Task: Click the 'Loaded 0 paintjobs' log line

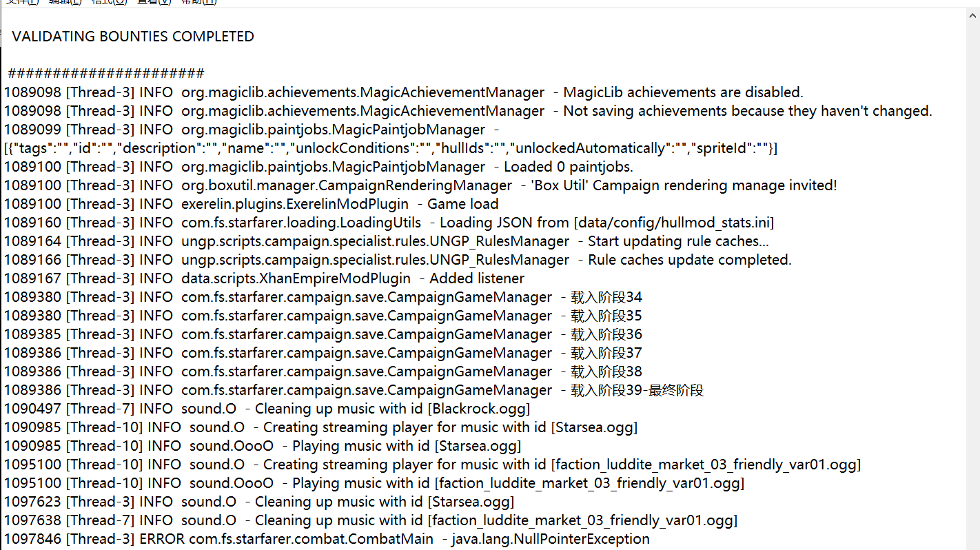Action: 318,167
